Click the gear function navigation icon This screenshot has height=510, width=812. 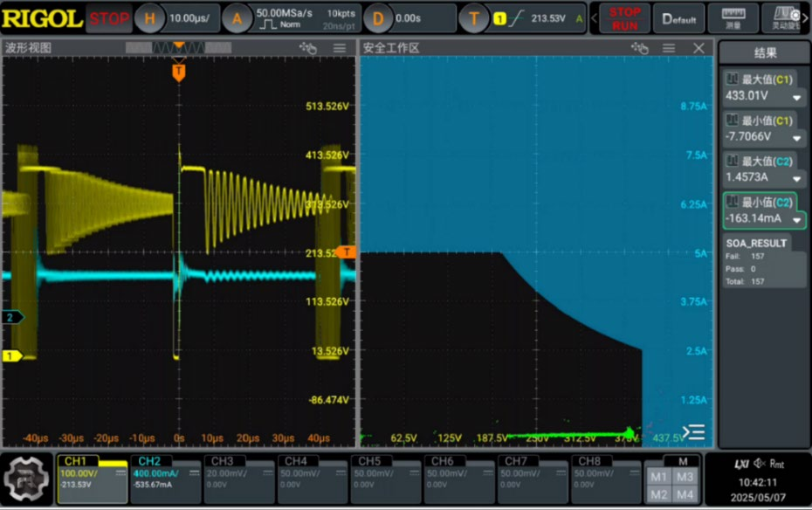[26, 479]
